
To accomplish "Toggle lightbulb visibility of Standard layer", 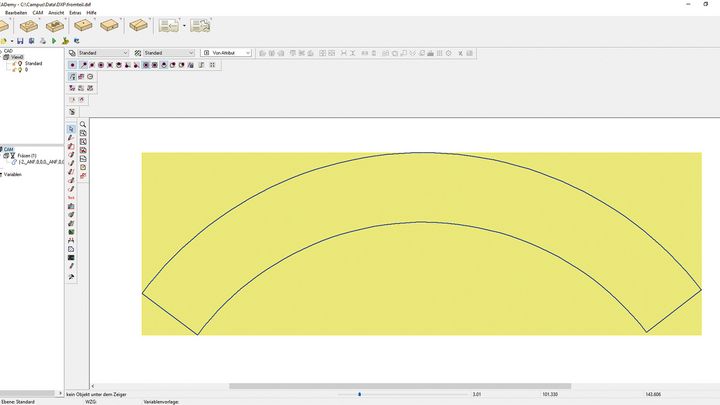I will (x=19, y=63).
